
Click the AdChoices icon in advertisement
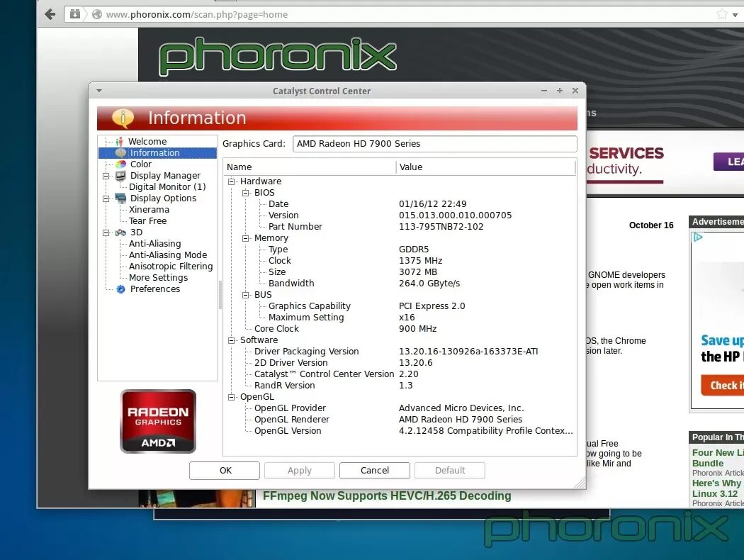[697, 237]
